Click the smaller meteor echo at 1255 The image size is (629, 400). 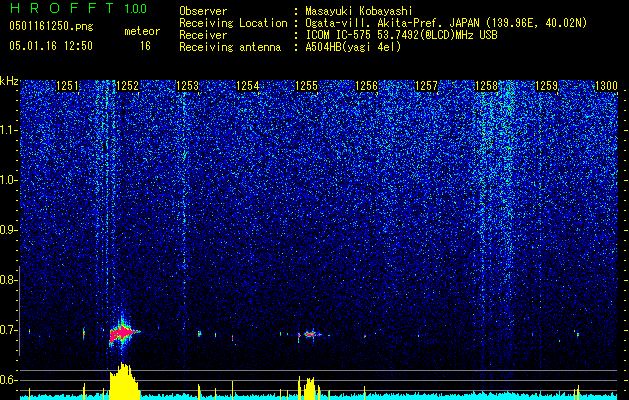[310, 334]
